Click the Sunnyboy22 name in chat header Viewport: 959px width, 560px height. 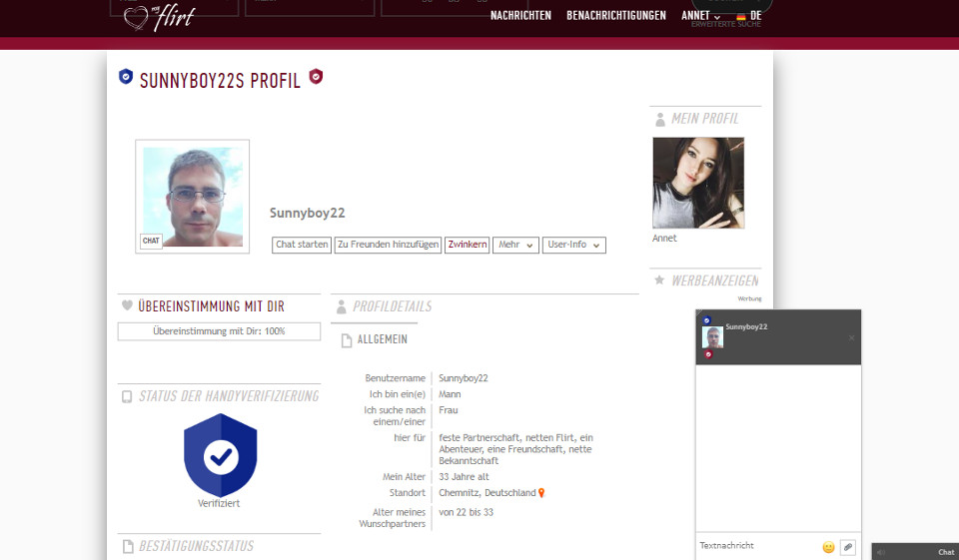(746, 326)
